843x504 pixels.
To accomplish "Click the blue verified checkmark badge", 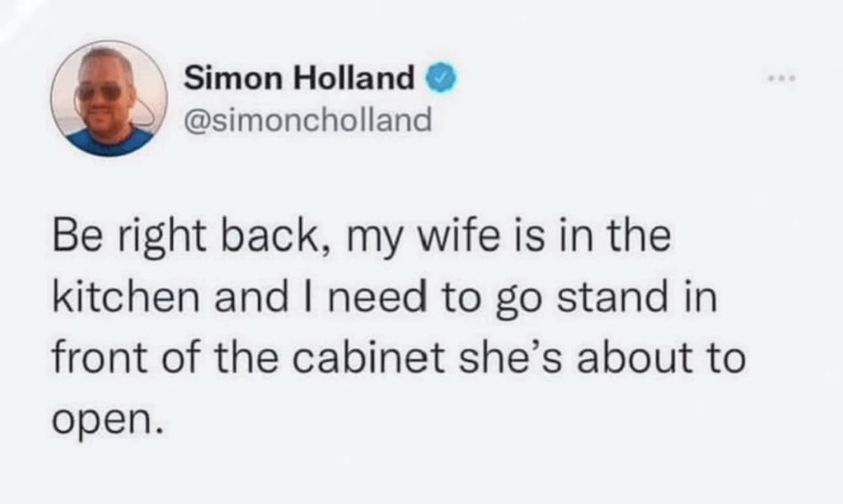I will coord(441,77).
